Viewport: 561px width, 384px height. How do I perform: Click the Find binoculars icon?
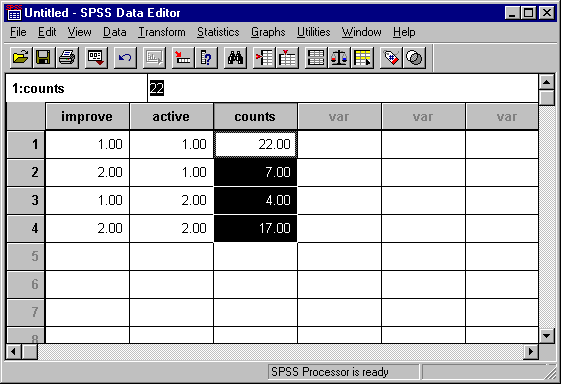coord(235,58)
